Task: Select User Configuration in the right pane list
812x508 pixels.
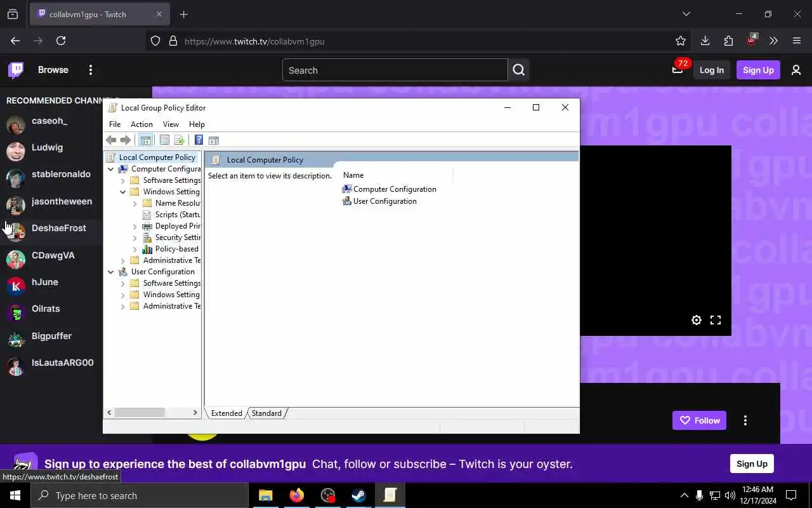Action: [x=379, y=201]
